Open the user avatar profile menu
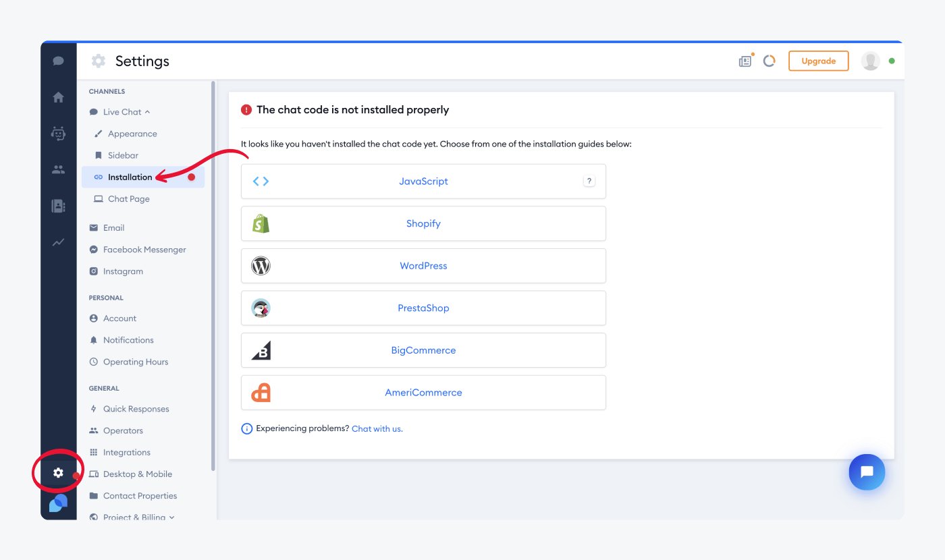The image size is (945, 560). point(871,61)
